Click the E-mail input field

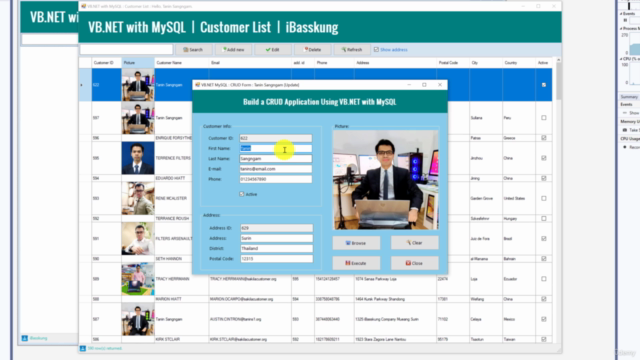(276, 169)
